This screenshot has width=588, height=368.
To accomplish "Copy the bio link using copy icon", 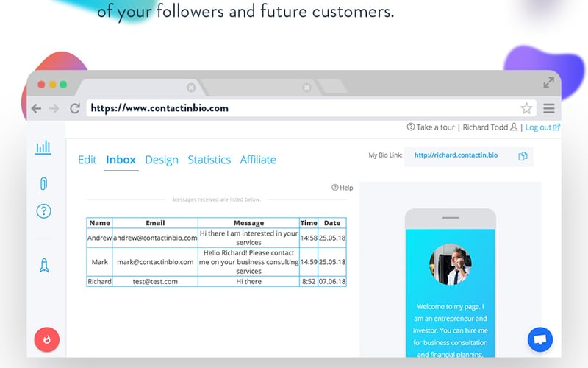I will [523, 156].
